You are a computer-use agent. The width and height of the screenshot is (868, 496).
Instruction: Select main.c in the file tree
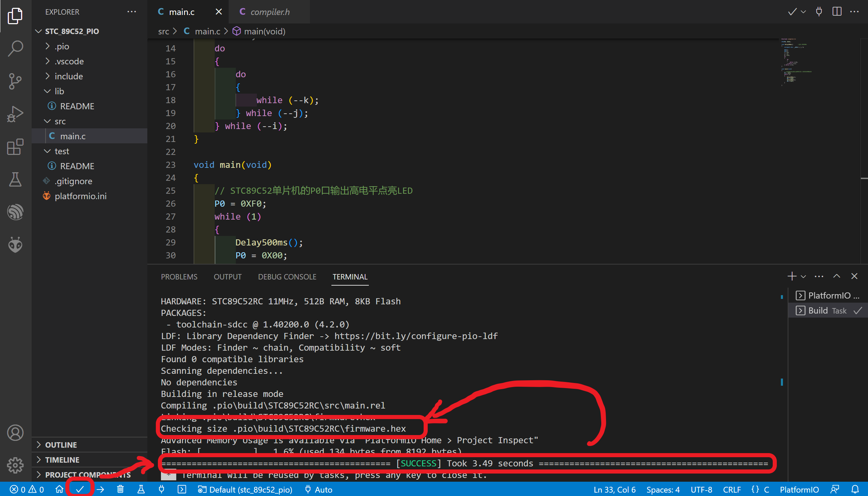89,136
